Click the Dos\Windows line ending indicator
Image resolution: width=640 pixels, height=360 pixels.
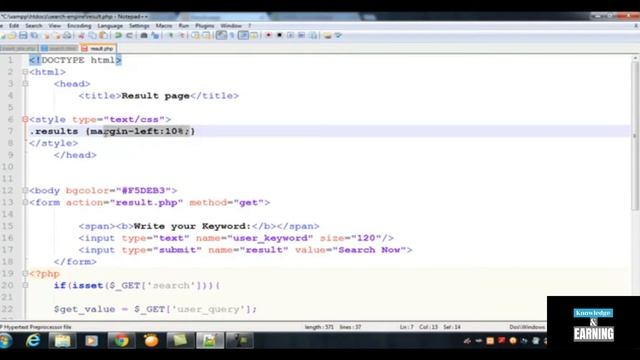pos(527,327)
